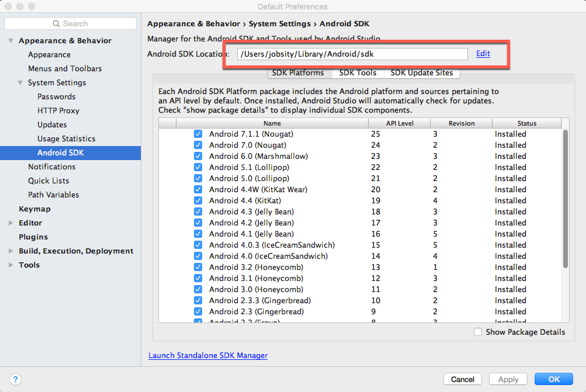Open SDK Update Sites tab
Viewport: 586px width, 392px height.
tap(422, 73)
